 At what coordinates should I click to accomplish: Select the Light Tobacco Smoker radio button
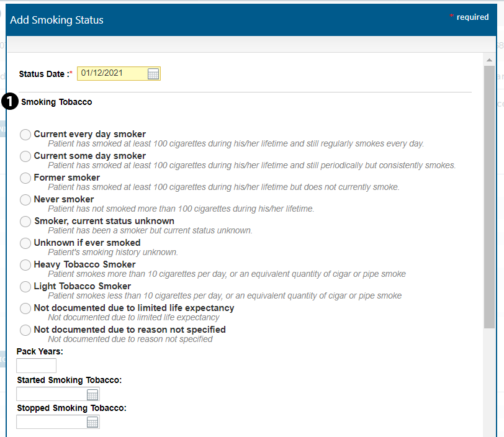25,287
